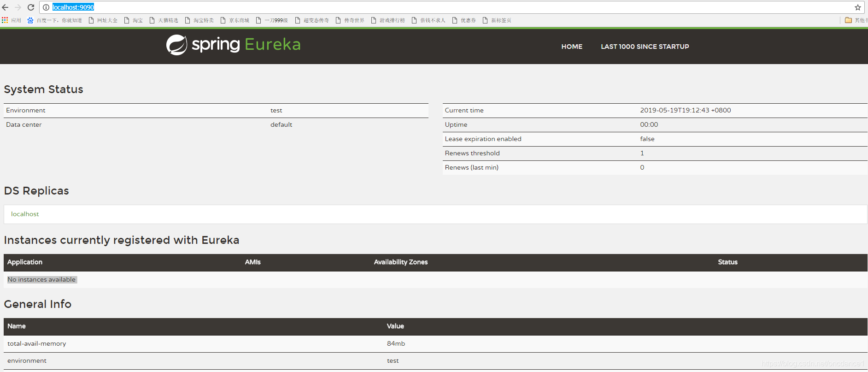Screen dimensions: 868x372
Task: Open the 京东商城 bookmark
Action: [235, 20]
